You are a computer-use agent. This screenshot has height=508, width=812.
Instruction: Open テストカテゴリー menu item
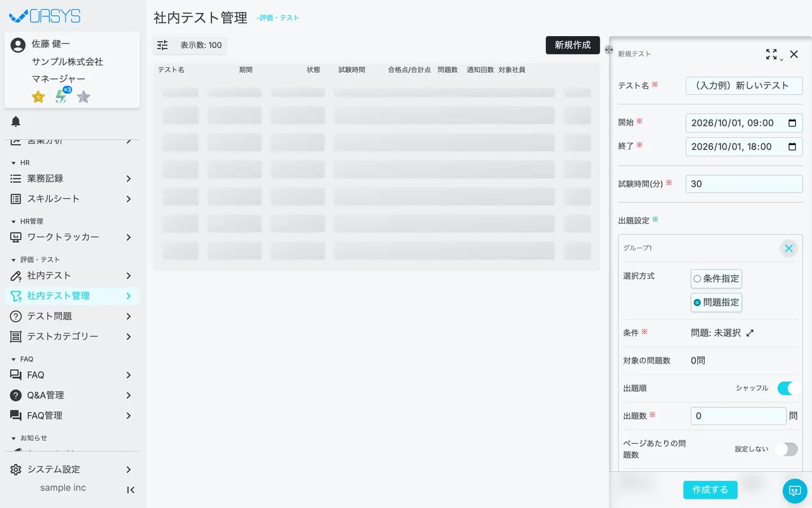[x=72, y=336]
